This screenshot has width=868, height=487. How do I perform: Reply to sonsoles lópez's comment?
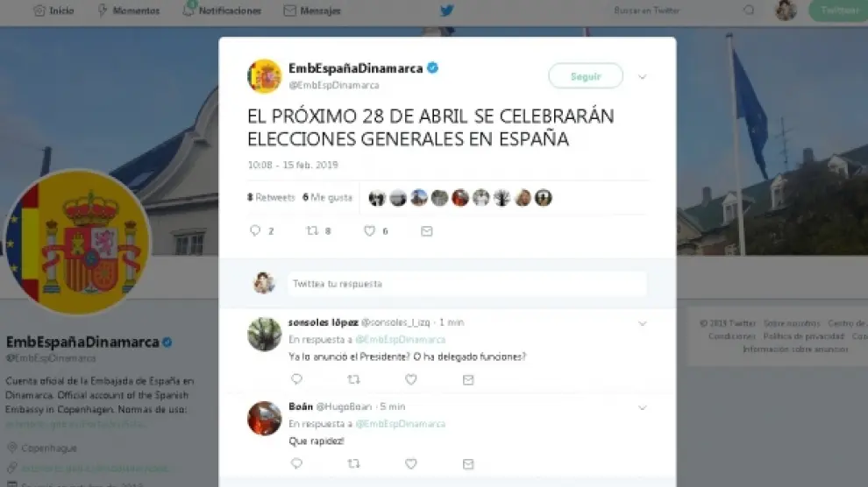296,379
